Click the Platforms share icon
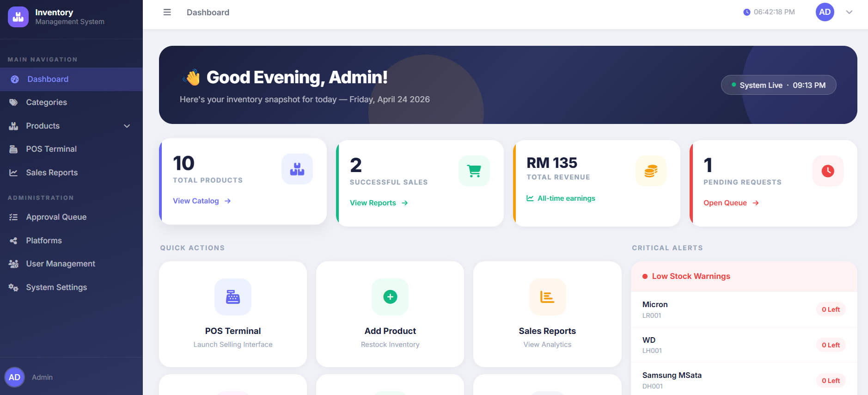Viewport: 868px width, 395px height. (x=13, y=241)
